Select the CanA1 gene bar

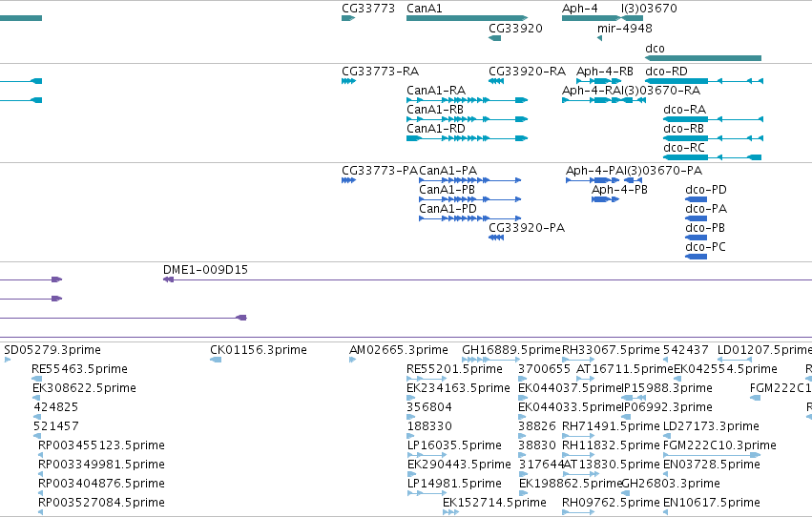(468, 18)
